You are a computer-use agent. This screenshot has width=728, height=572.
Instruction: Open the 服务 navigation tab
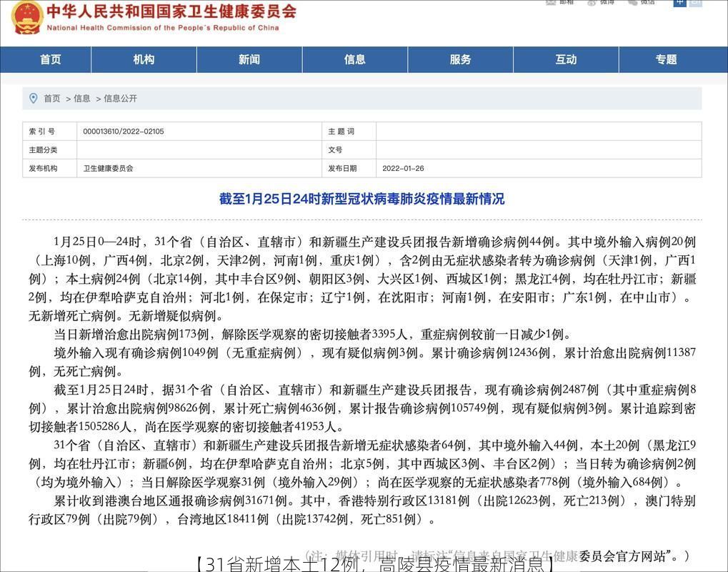[x=459, y=60]
